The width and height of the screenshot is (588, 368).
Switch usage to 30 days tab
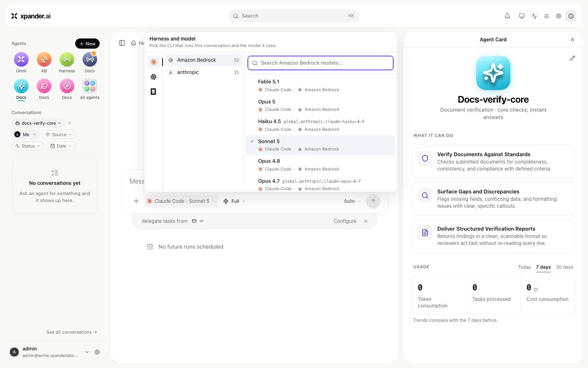(564, 267)
